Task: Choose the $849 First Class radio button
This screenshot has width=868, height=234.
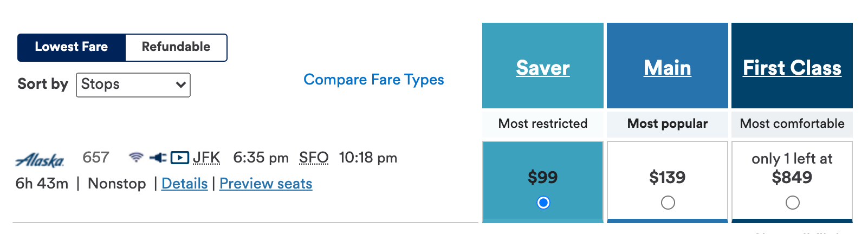Action: (x=792, y=203)
